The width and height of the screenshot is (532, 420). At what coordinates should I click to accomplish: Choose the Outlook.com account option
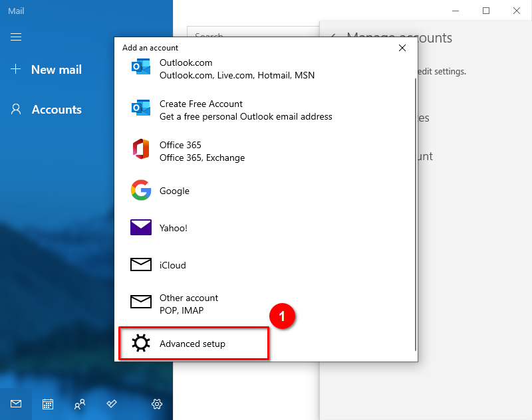coord(265,69)
